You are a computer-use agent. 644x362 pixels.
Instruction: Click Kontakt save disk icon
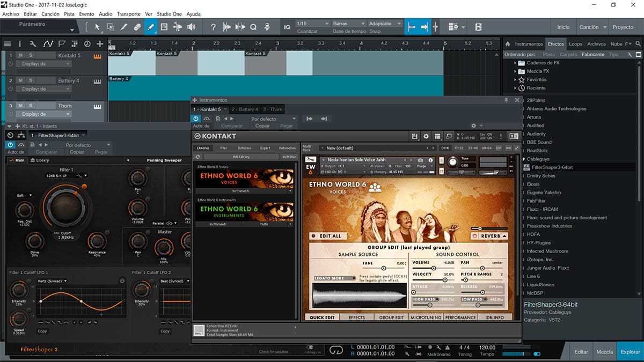tap(415, 136)
